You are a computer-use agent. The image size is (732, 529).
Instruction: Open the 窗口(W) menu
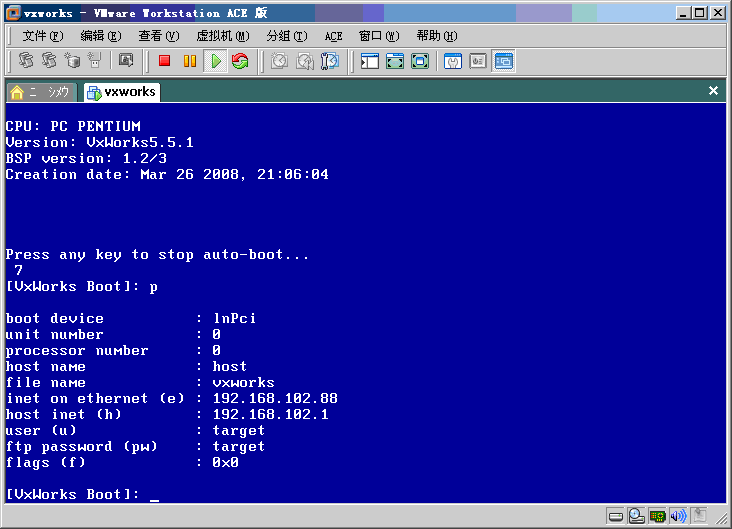click(x=379, y=36)
